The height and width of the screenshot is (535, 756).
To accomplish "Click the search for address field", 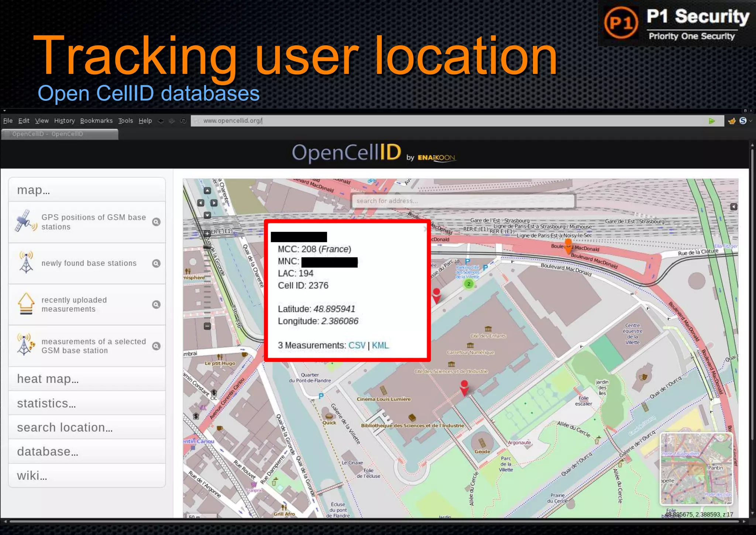I will coord(463,201).
